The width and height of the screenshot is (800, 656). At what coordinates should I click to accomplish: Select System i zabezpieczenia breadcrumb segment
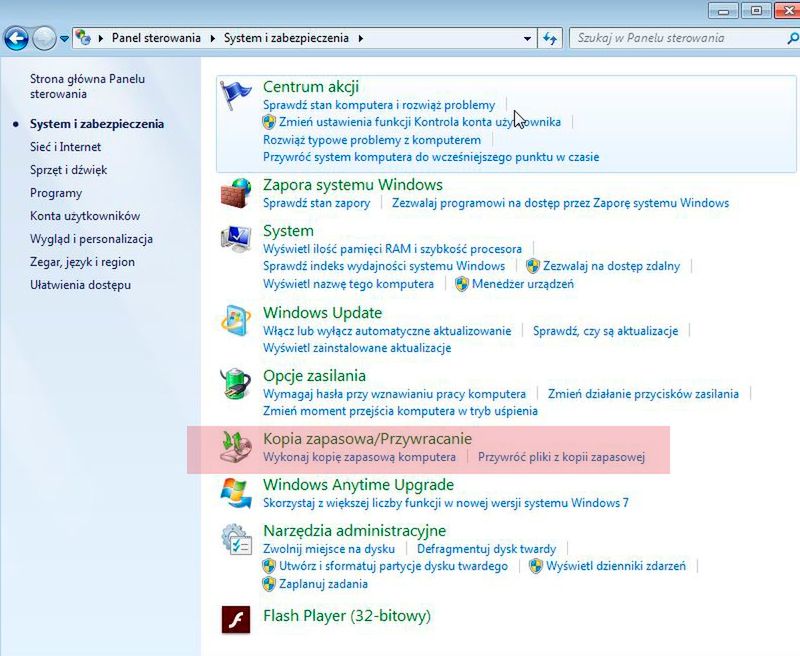[x=286, y=38]
